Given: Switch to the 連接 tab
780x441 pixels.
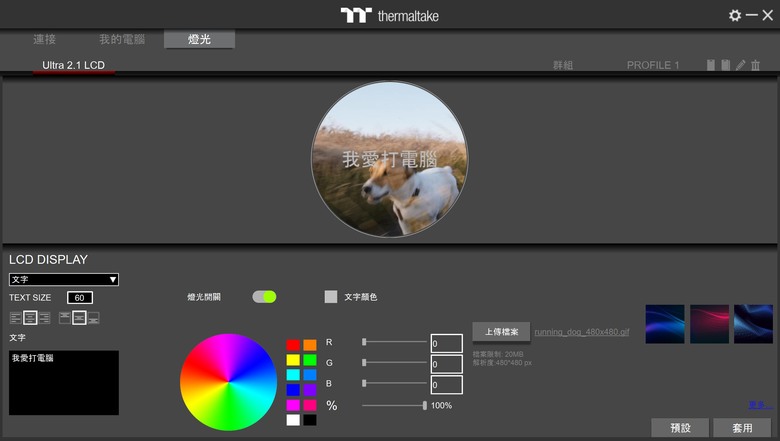Looking at the screenshot, I should click(44, 39).
